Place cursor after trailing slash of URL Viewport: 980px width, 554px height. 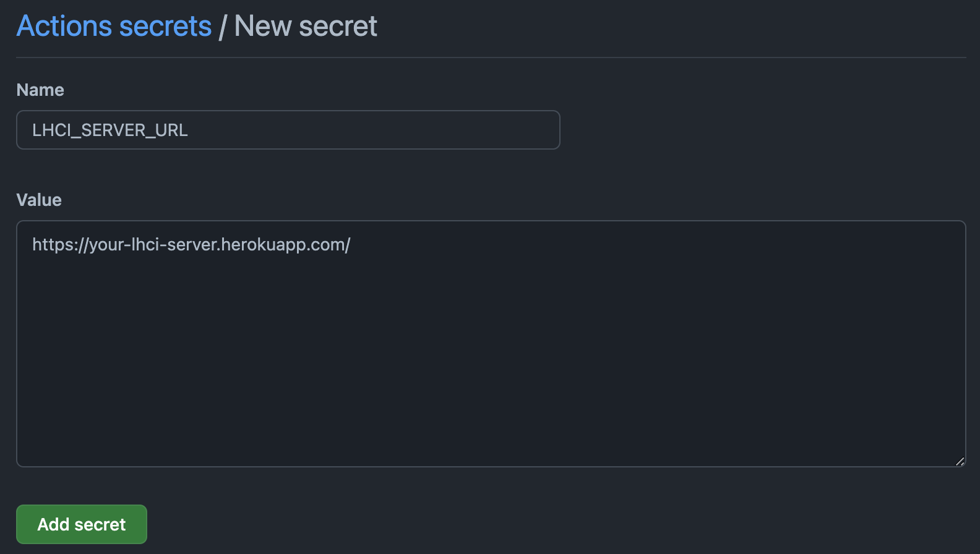(x=351, y=245)
